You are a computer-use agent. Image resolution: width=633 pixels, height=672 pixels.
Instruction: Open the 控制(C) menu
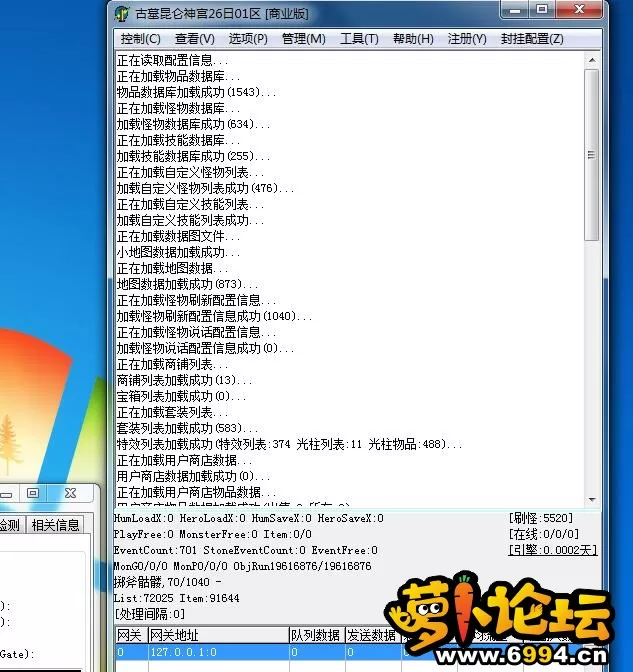(141, 39)
